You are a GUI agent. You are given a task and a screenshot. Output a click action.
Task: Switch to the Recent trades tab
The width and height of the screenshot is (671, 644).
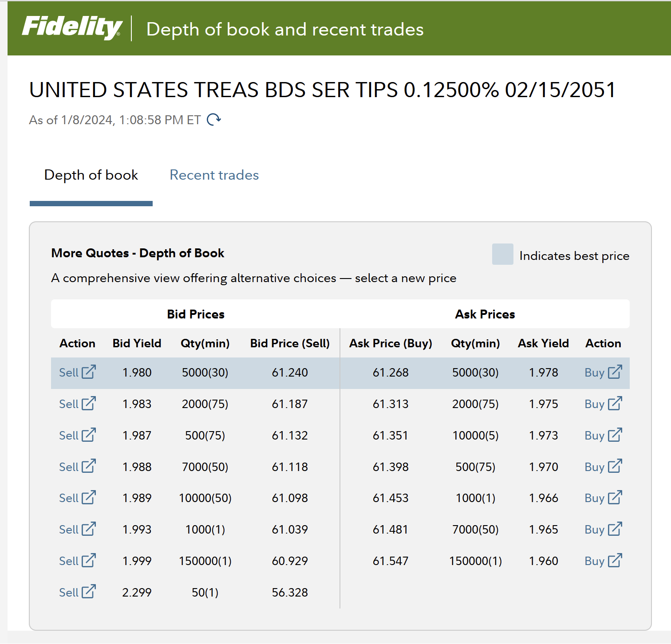(214, 175)
